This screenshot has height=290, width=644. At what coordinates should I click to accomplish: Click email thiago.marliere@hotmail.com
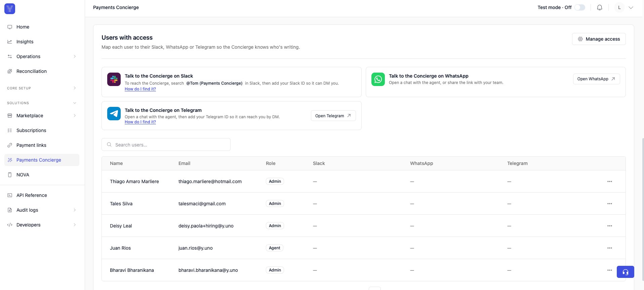tap(210, 181)
